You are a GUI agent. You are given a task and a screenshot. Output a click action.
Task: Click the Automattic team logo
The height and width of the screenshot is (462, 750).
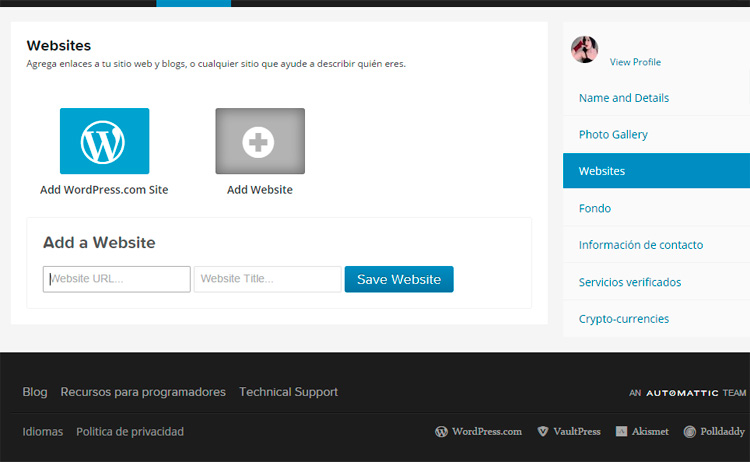(687, 393)
